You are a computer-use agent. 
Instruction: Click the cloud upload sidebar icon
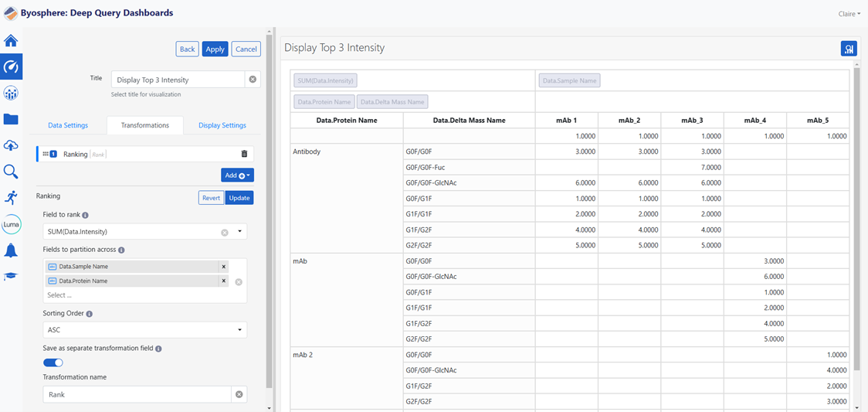11,145
